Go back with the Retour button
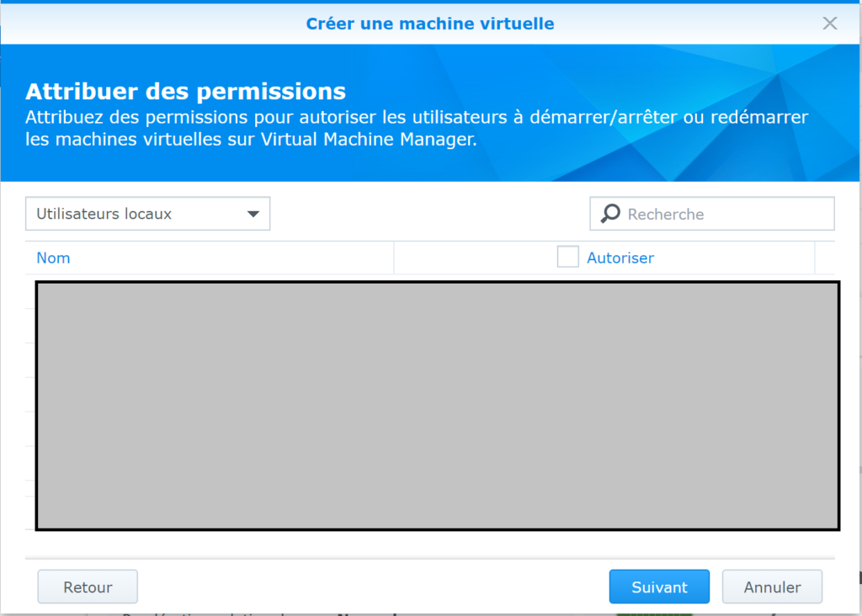This screenshot has width=862, height=616. (x=88, y=587)
